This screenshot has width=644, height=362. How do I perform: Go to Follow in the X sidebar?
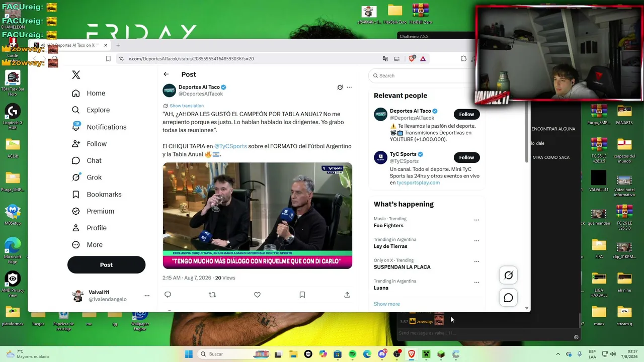(90, 144)
